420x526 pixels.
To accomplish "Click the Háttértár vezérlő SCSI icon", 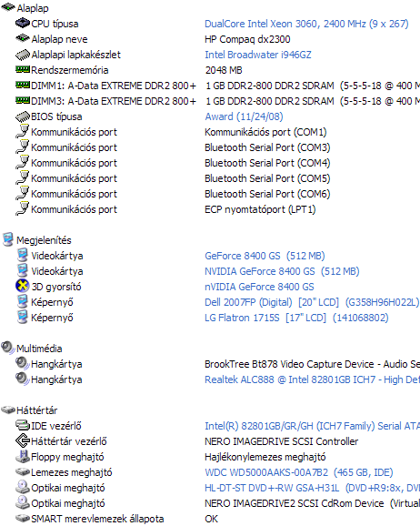I will [x=23, y=440].
